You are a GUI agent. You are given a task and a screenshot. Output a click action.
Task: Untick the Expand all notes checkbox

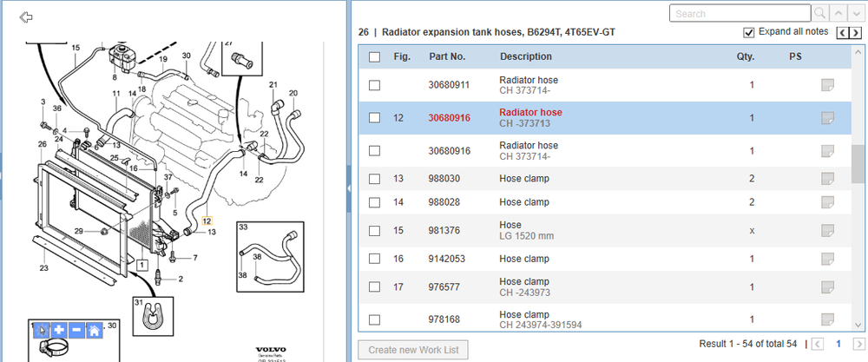pyautogui.click(x=749, y=33)
